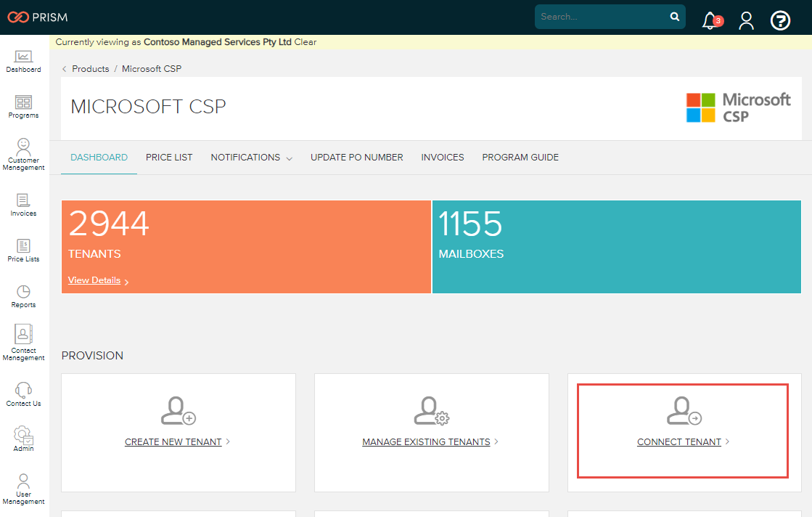Image resolution: width=812 pixels, height=517 pixels.
Task: Open help with the question mark icon
Action: 780,20
